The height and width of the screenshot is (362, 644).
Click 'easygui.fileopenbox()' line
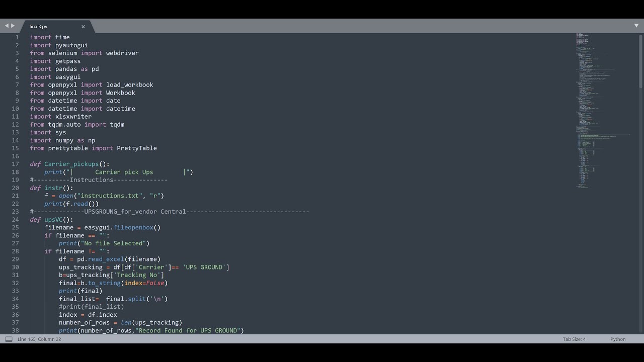[102, 227]
